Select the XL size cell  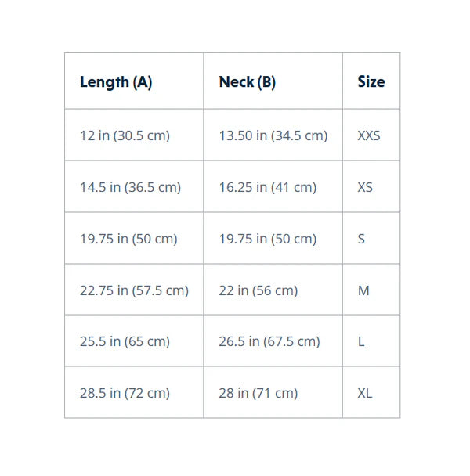[x=371, y=392]
